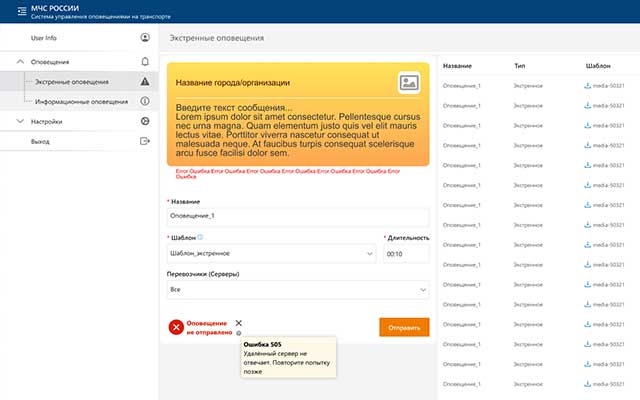
Task: Open the User Info profile icon
Action: tap(145, 38)
